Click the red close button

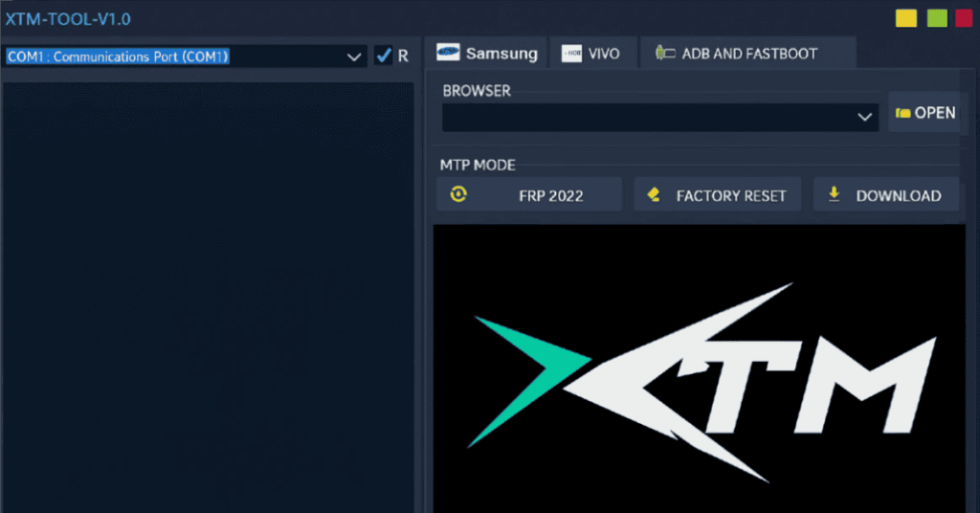tap(965, 18)
